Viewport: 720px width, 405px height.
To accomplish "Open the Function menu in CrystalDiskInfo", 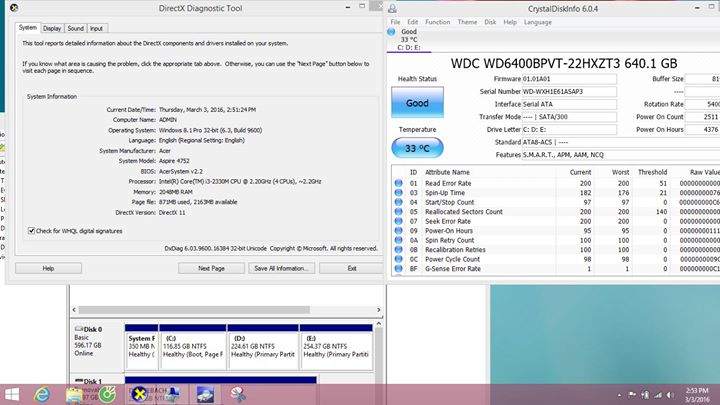I will (437, 22).
